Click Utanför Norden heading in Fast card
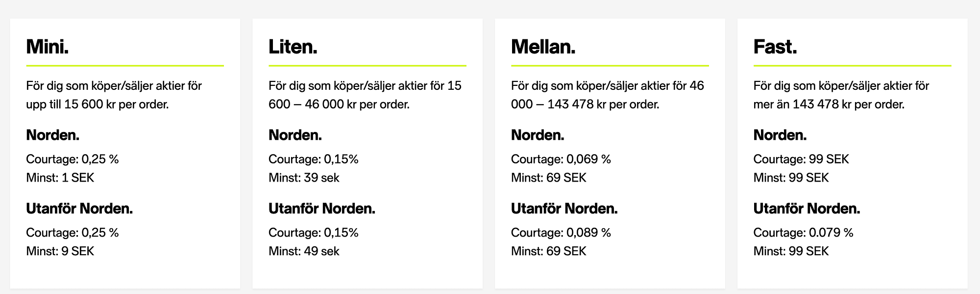This screenshot has height=294, width=980. point(807,209)
